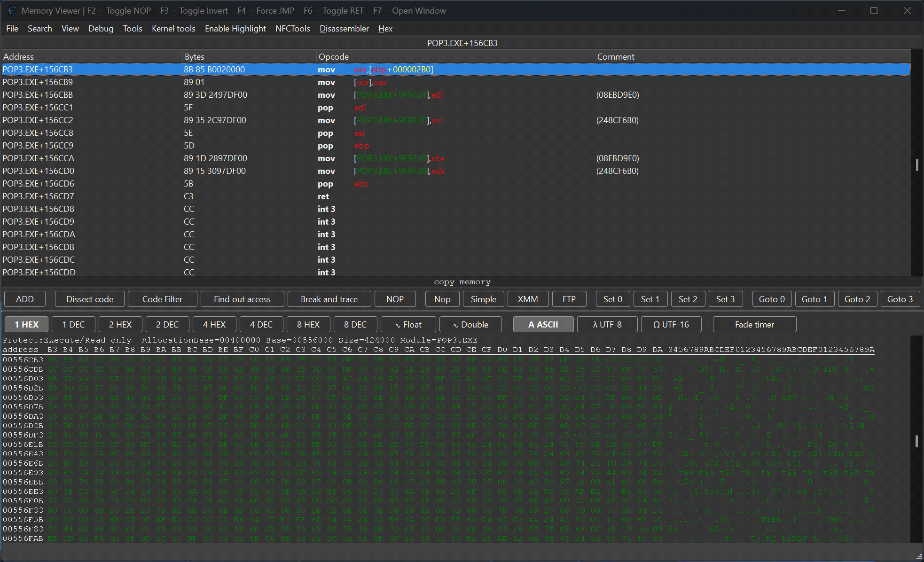Open the Debug menu
Image resolution: width=924 pixels, height=562 pixels.
click(101, 29)
